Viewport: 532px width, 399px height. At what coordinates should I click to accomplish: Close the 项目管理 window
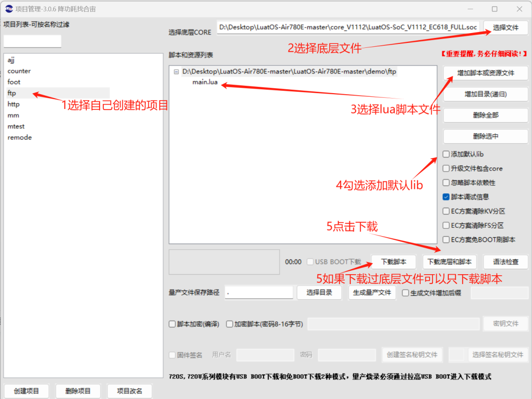pos(520,9)
